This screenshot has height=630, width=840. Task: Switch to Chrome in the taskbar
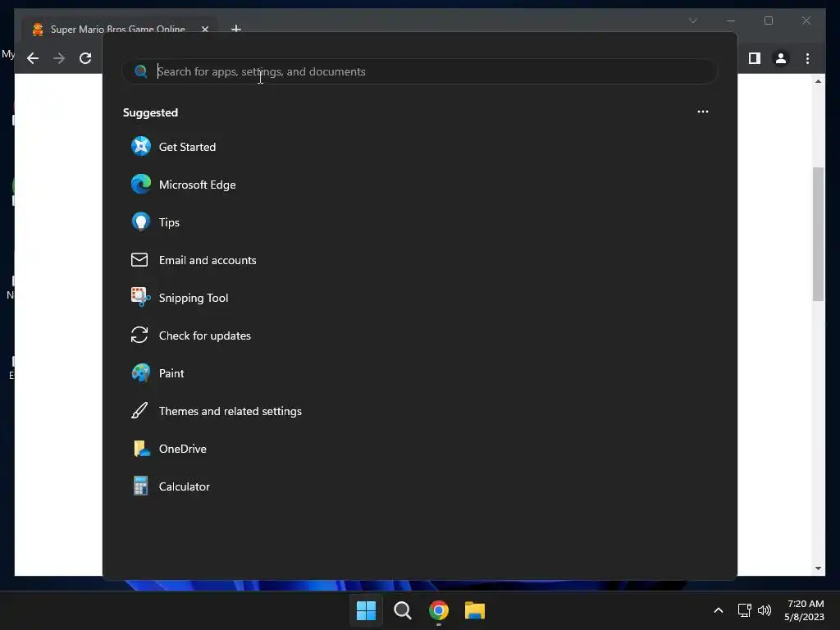coord(438,610)
